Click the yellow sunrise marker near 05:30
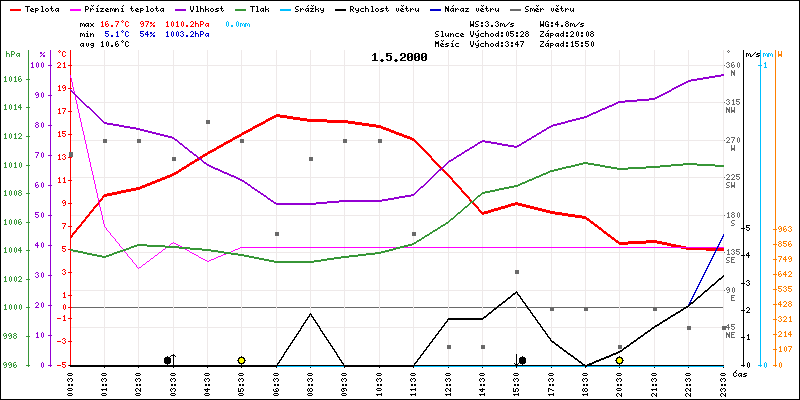The height and width of the screenshot is (400, 800). (x=241, y=360)
